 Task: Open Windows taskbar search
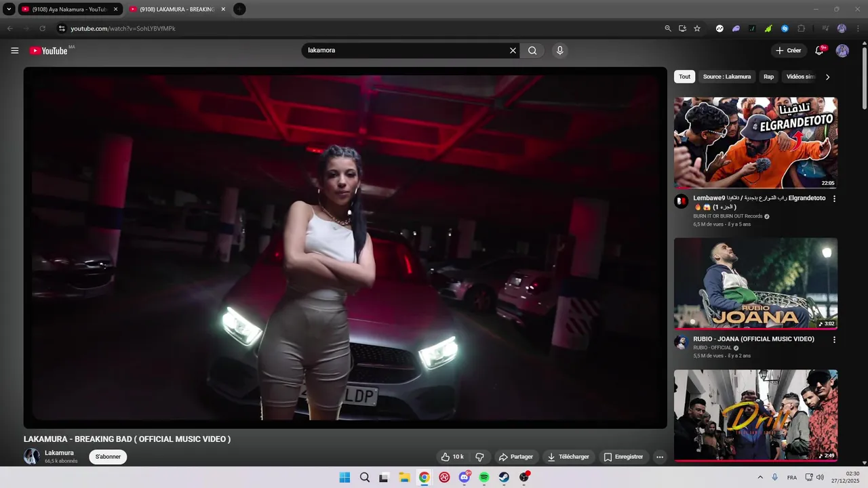[364, 477]
